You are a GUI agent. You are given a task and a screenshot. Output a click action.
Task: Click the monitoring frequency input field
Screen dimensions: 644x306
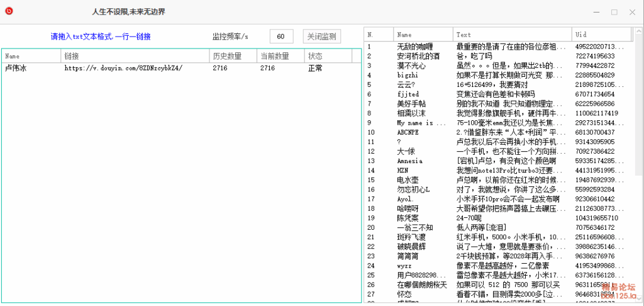tap(281, 37)
